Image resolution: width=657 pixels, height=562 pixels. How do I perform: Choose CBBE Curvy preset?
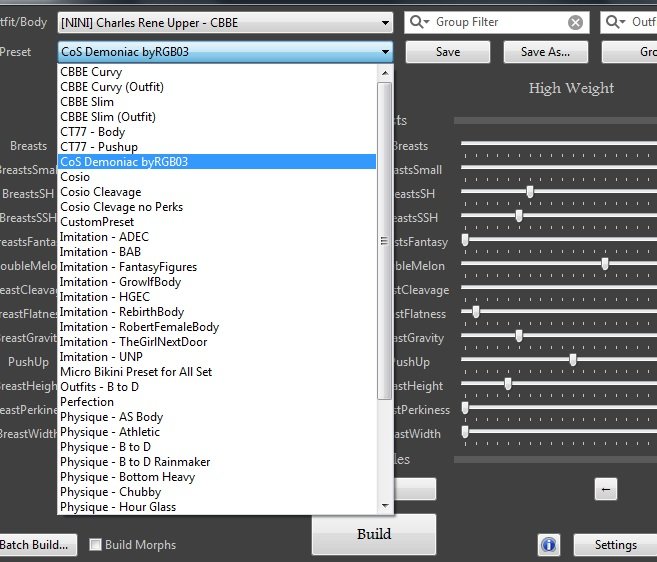(217, 72)
